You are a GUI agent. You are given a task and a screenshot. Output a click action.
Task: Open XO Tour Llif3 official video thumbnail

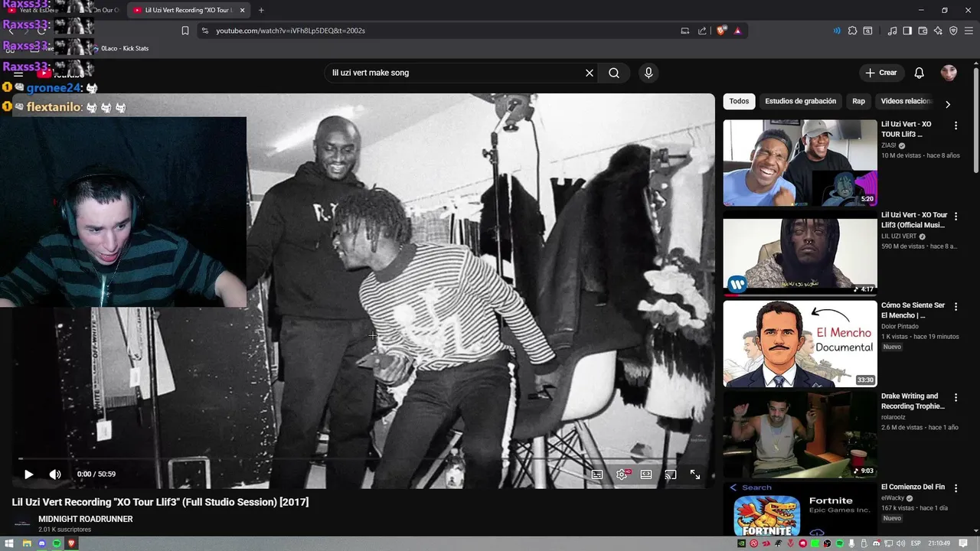(x=800, y=253)
